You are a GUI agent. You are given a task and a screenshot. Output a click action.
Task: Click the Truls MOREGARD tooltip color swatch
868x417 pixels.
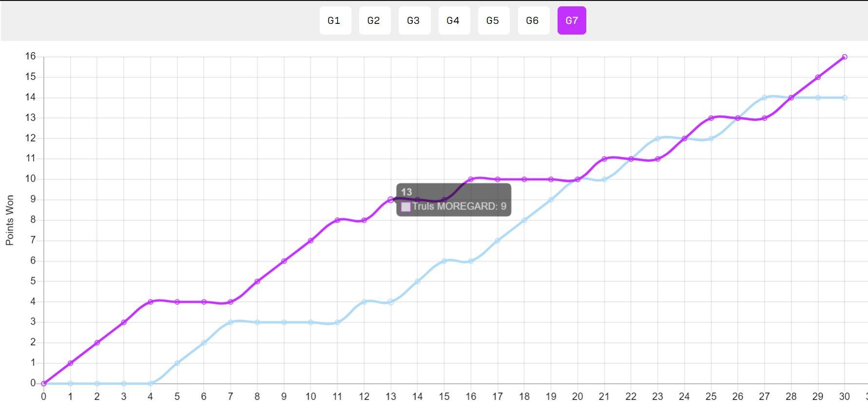coord(406,207)
